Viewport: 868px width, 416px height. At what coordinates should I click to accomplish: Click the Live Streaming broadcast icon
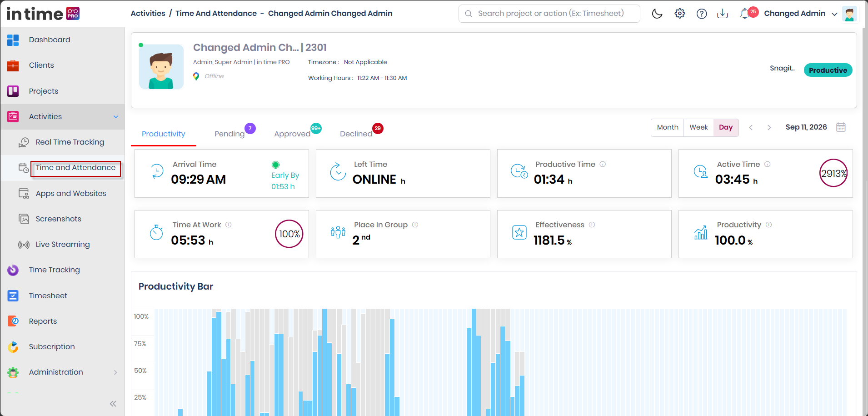[x=24, y=245]
